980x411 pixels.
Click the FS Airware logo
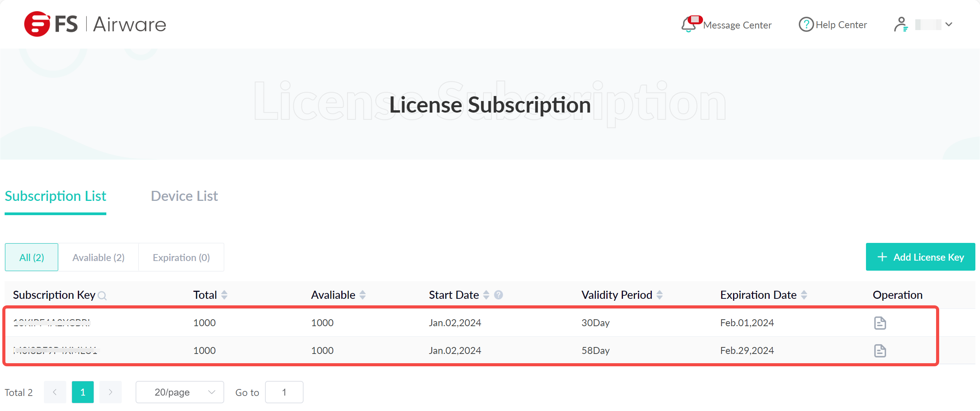point(95,24)
